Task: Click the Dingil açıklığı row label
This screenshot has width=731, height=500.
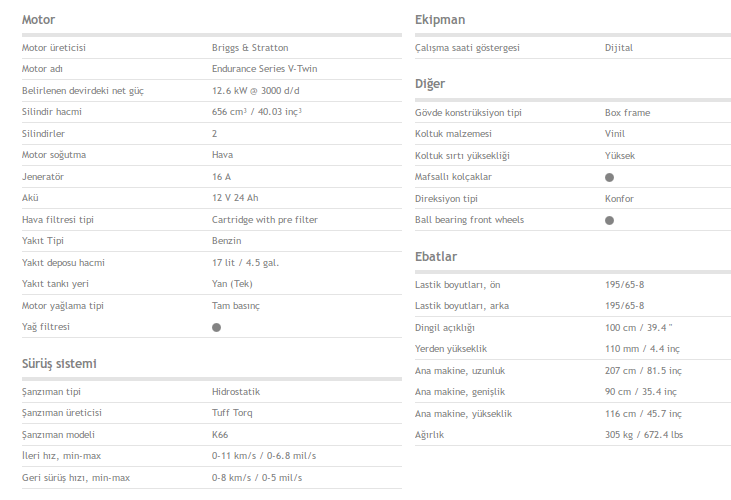Action: pyautogui.click(x=445, y=328)
